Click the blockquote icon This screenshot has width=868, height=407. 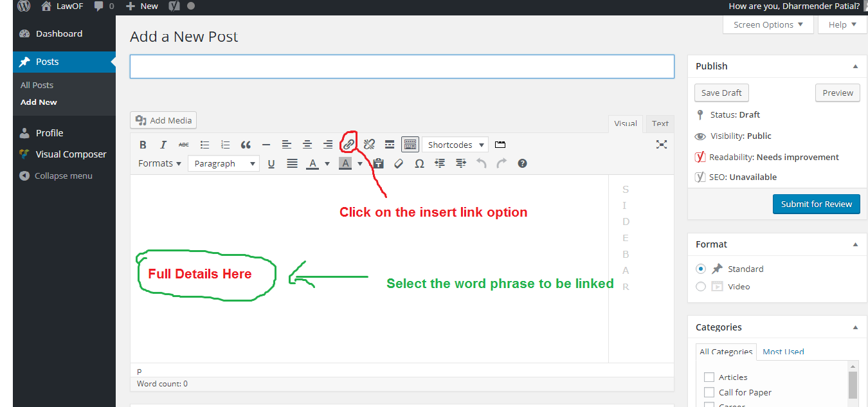tap(246, 145)
